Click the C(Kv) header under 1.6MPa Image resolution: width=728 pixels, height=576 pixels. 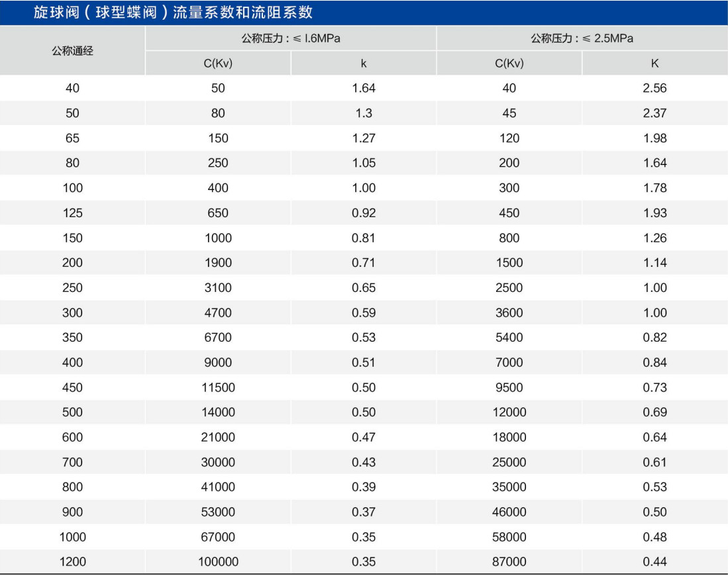pos(218,64)
